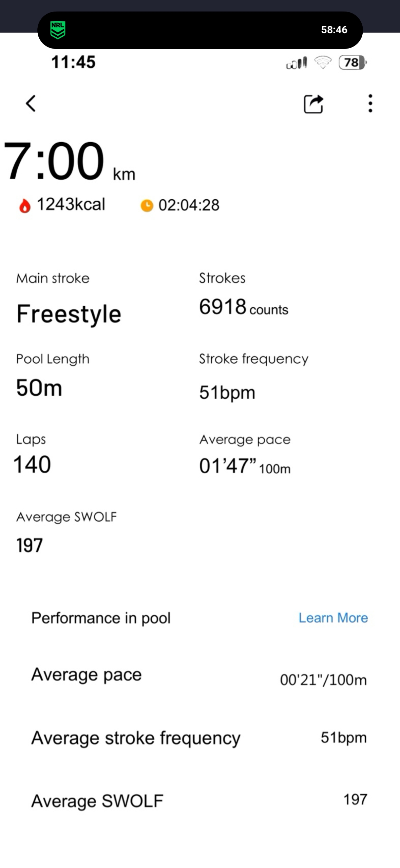Tap the Laps value 140
This screenshot has width=400, height=868.
(x=32, y=464)
